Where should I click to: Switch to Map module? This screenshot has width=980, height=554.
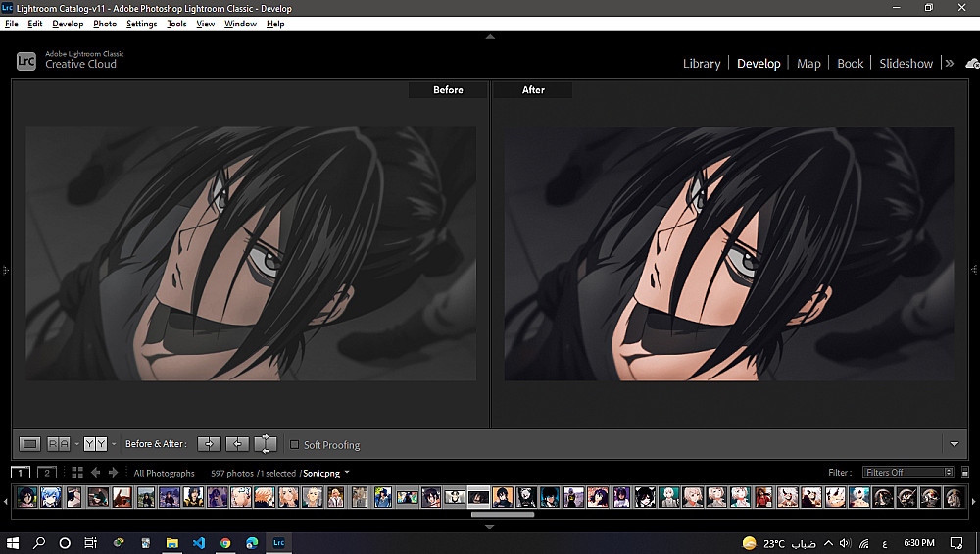808,63
